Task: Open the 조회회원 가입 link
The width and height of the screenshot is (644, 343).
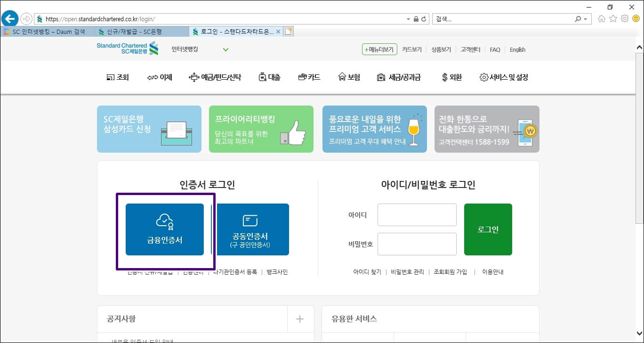Action: click(451, 272)
